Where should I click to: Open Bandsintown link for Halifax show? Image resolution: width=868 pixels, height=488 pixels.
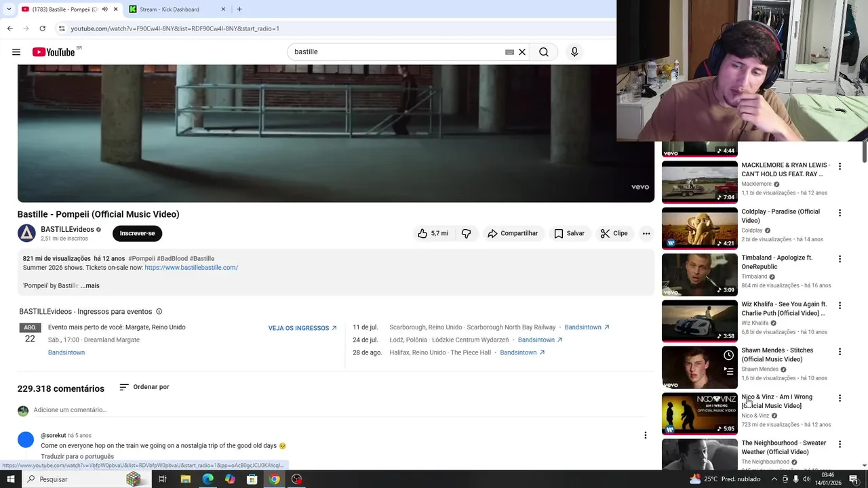coord(522,352)
